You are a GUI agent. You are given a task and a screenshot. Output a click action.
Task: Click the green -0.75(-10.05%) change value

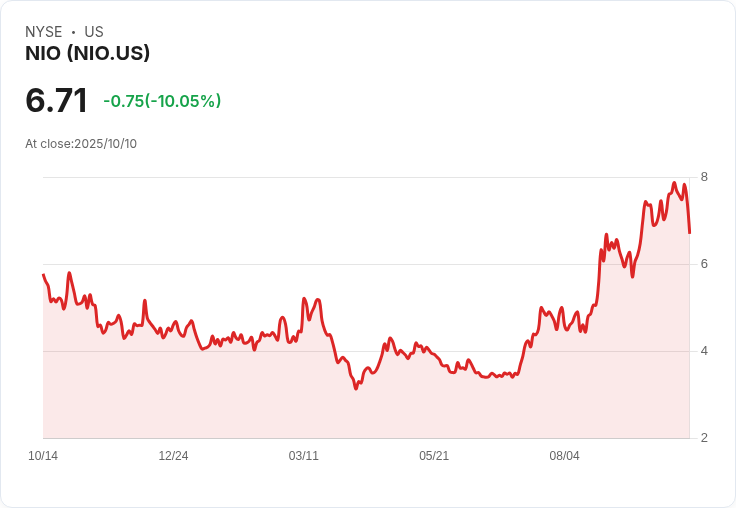[162, 101]
